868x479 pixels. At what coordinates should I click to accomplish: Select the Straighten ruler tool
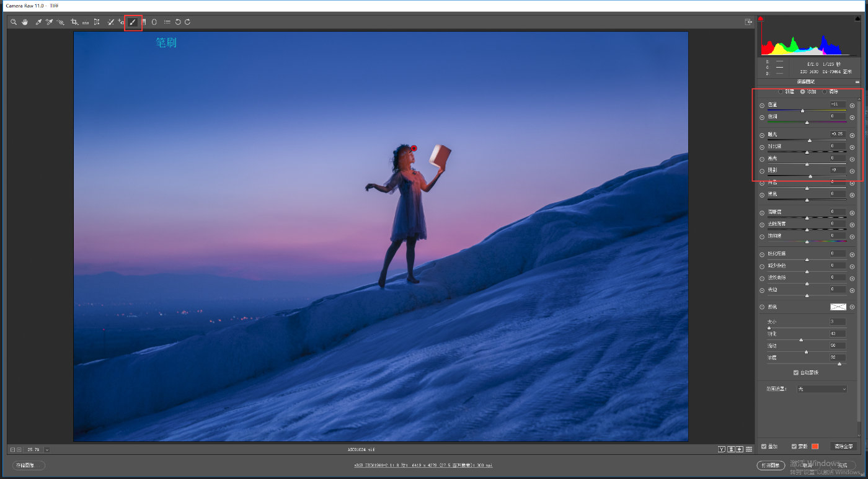[x=86, y=22]
